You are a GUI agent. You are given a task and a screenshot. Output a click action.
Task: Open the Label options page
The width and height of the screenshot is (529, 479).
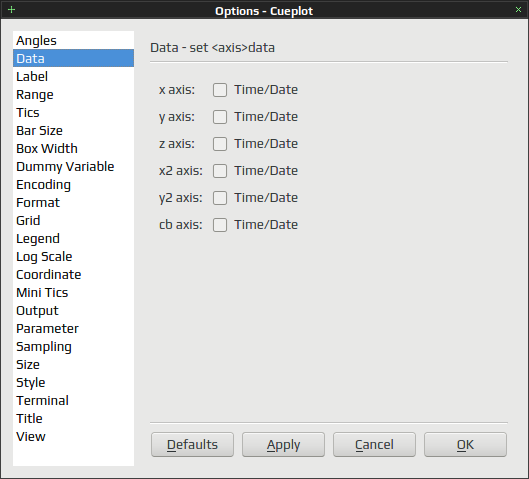(x=73, y=76)
